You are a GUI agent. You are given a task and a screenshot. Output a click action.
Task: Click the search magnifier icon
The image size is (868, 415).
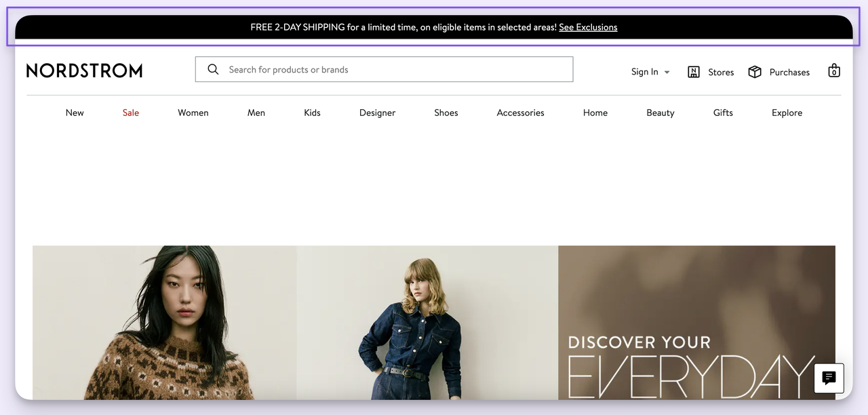point(213,69)
